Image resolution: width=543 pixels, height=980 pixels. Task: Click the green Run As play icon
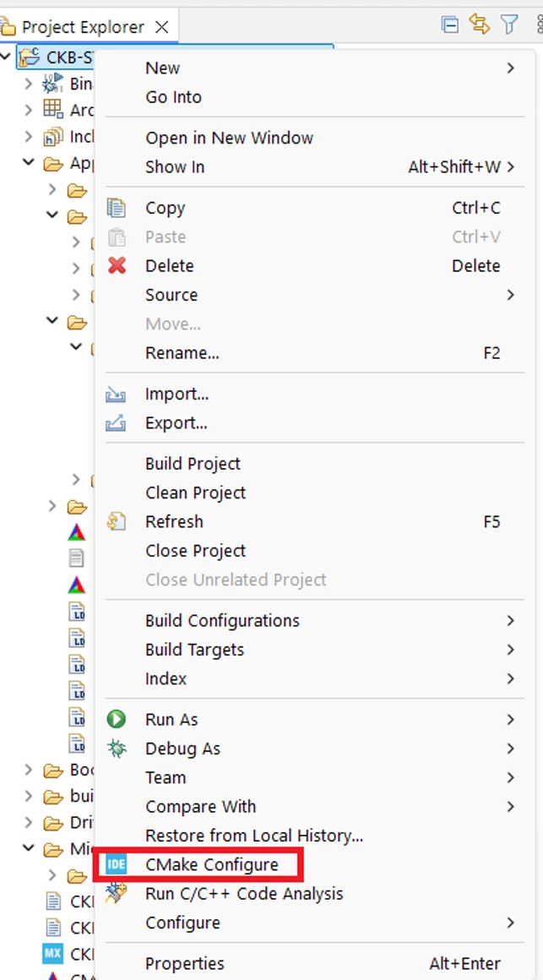[x=117, y=720]
